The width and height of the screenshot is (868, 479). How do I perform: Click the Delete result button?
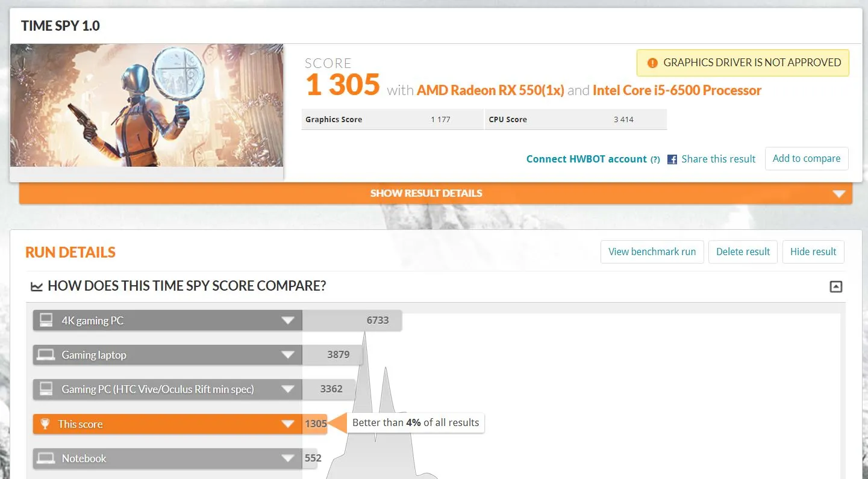(743, 252)
